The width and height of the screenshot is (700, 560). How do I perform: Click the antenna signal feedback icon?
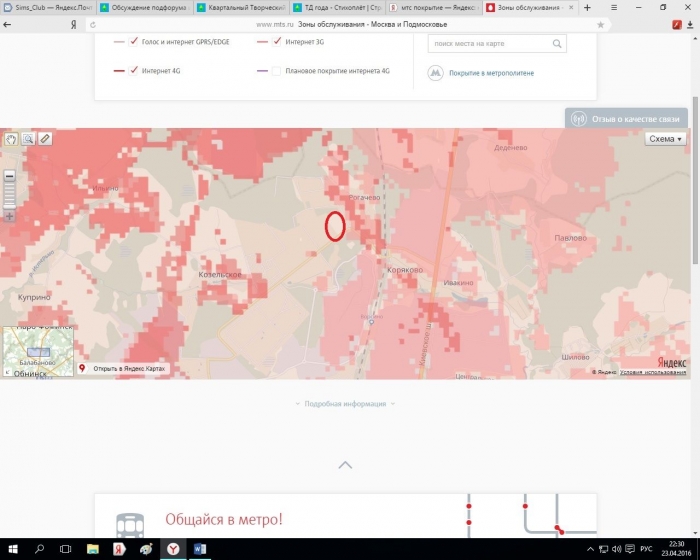(579, 119)
